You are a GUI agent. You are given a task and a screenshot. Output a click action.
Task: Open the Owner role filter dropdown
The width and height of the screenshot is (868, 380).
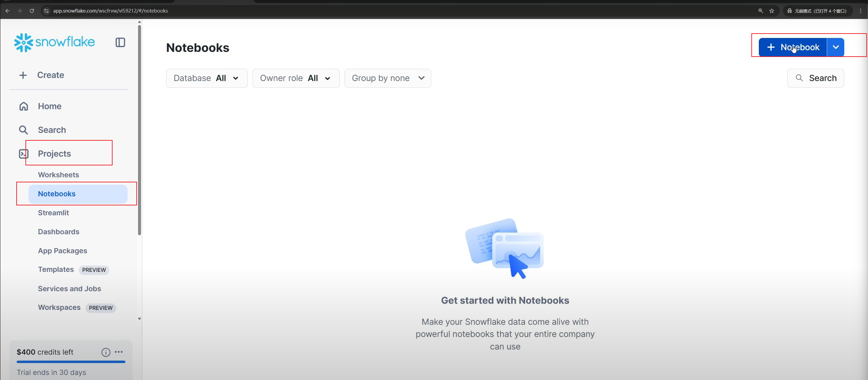296,78
